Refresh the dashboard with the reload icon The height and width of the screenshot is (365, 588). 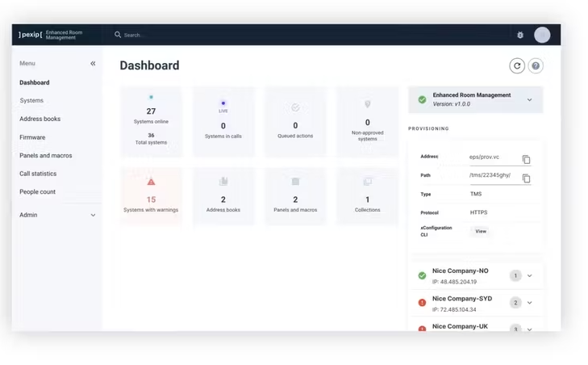pyautogui.click(x=517, y=65)
